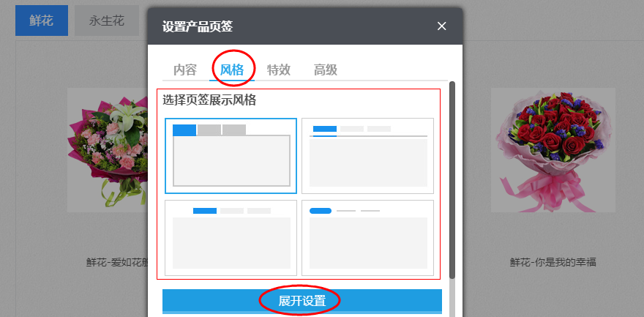Switch to the 内容 tab
Image resolution: width=644 pixels, height=317 pixels.
pos(185,70)
